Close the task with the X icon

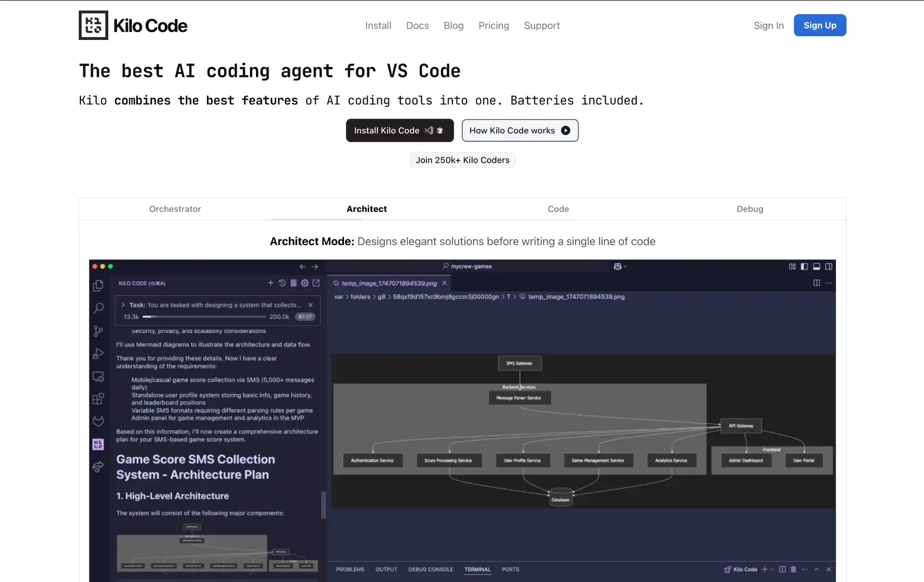click(311, 305)
